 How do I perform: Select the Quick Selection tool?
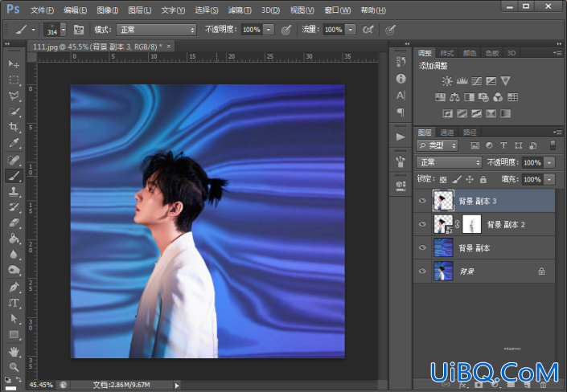click(x=14, y=112)
